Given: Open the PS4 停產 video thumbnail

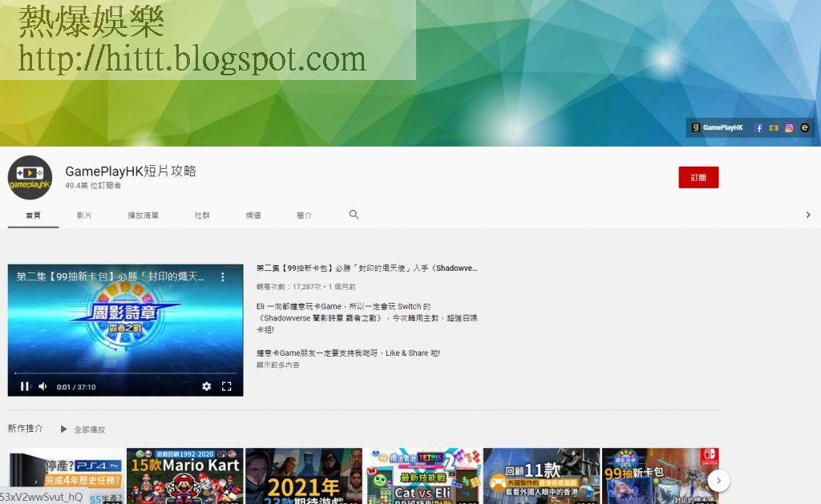Looking at the screenshot, I should [67, 476].
